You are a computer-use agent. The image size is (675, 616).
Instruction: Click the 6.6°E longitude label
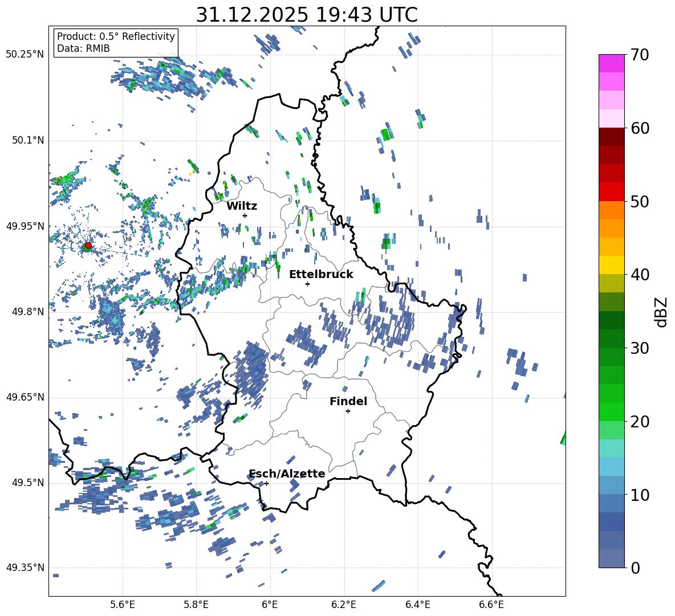tap(491, 605)
